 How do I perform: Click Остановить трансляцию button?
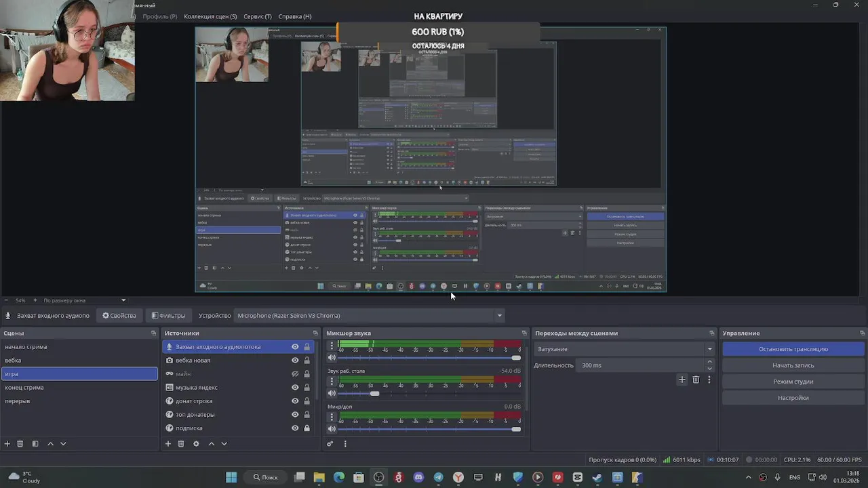coord(793,349)
